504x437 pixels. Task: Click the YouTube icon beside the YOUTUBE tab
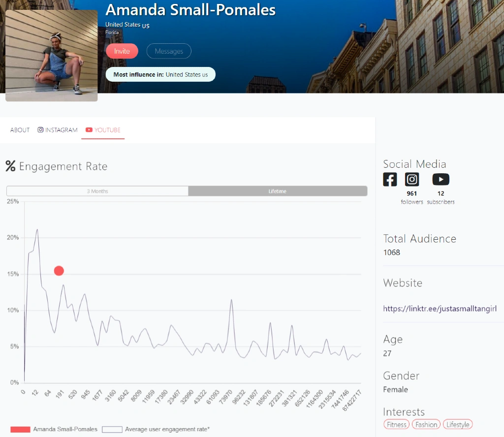pos(89,130)
